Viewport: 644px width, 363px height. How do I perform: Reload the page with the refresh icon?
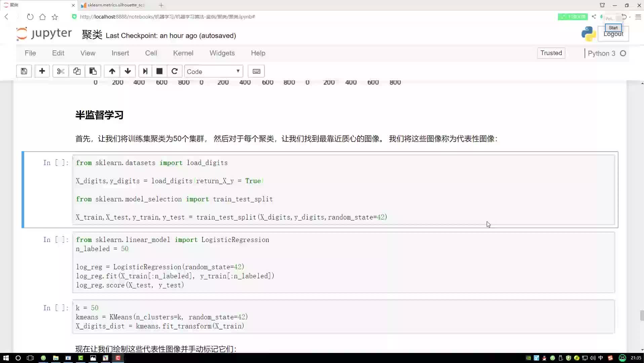point(30,16)
